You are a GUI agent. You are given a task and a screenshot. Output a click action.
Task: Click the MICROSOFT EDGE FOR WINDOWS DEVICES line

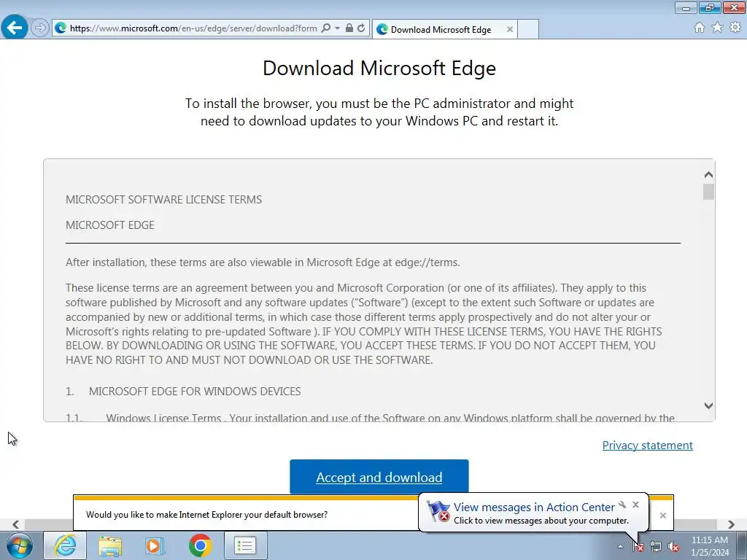point(195,392)
